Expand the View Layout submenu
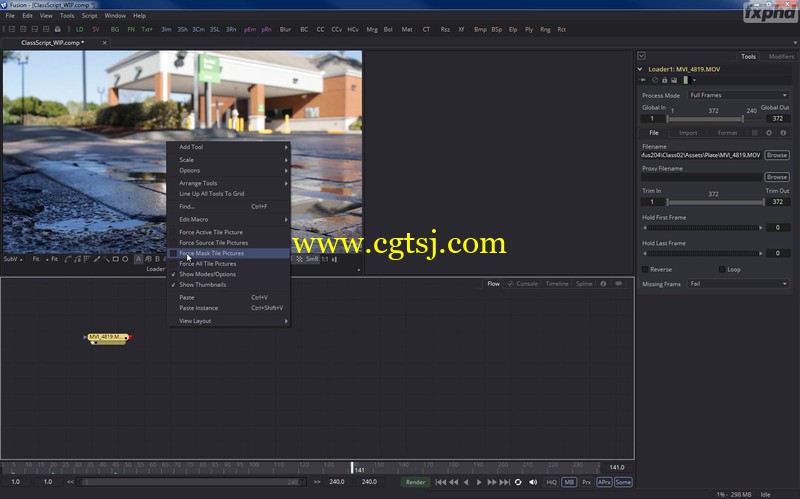This screenshot has height=499, width=800. coord(229,321)
